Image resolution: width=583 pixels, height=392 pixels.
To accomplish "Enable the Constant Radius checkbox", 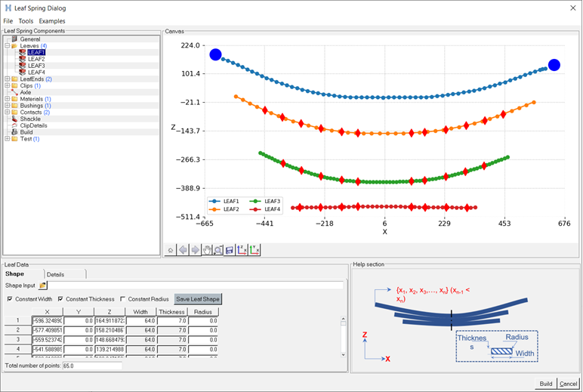I will tap(123, 299).
